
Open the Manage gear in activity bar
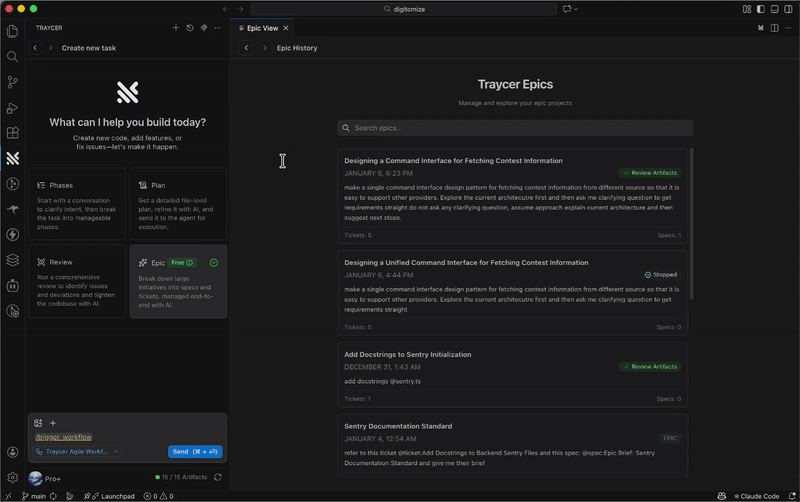coord(13,478)
